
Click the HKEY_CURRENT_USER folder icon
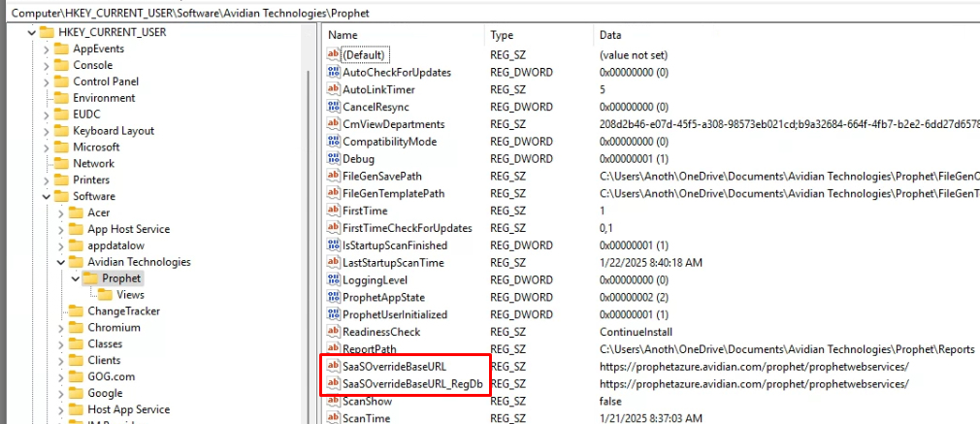(x=47, y=32)
